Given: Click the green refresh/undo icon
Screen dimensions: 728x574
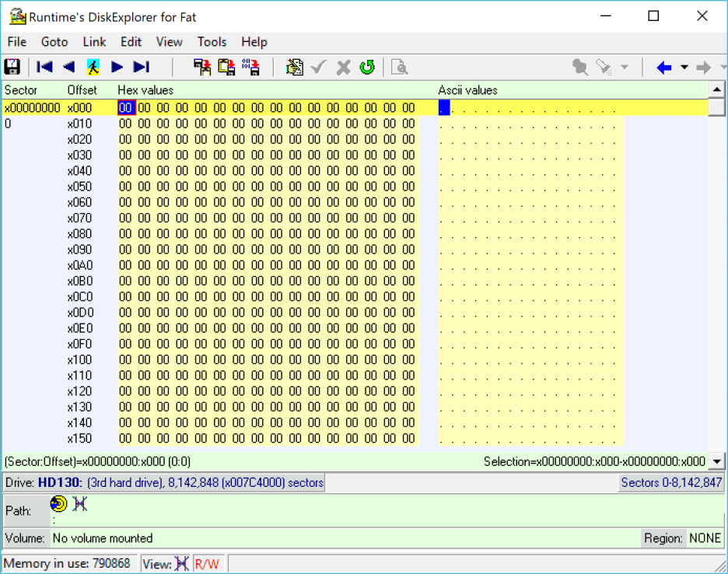Looking at the screenshot, I should point(367,67).
